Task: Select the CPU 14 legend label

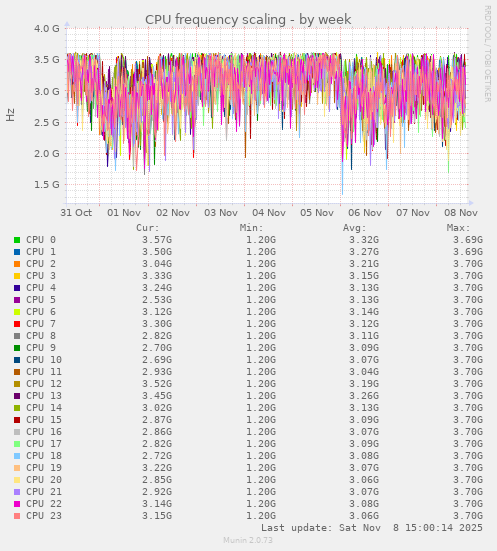Action: 44,408
